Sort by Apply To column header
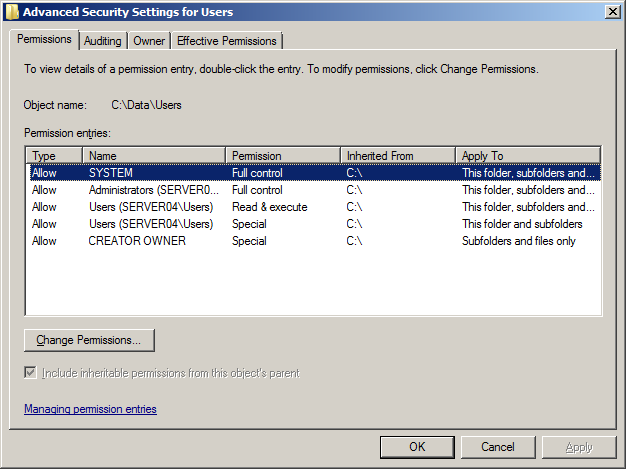The width and height of the screenshot is (626, 469). tap(527, 156)
